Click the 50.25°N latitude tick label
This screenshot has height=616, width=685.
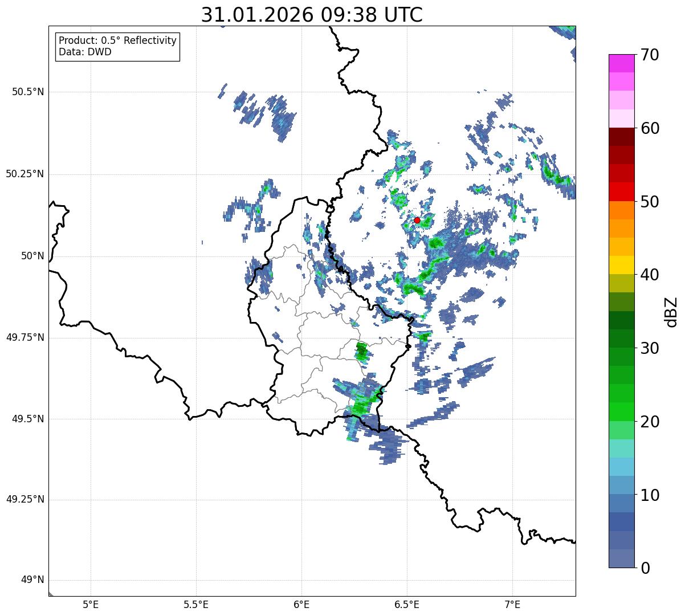25,174
